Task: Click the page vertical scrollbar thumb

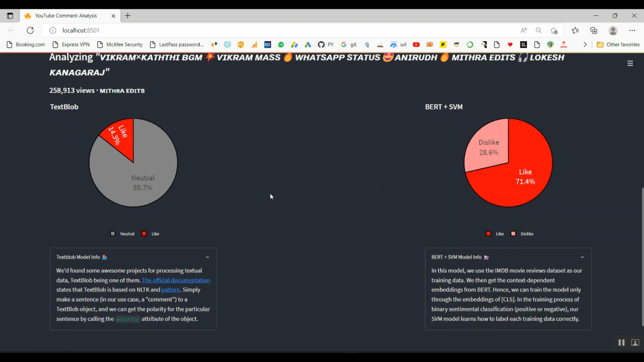Action: 642,256
